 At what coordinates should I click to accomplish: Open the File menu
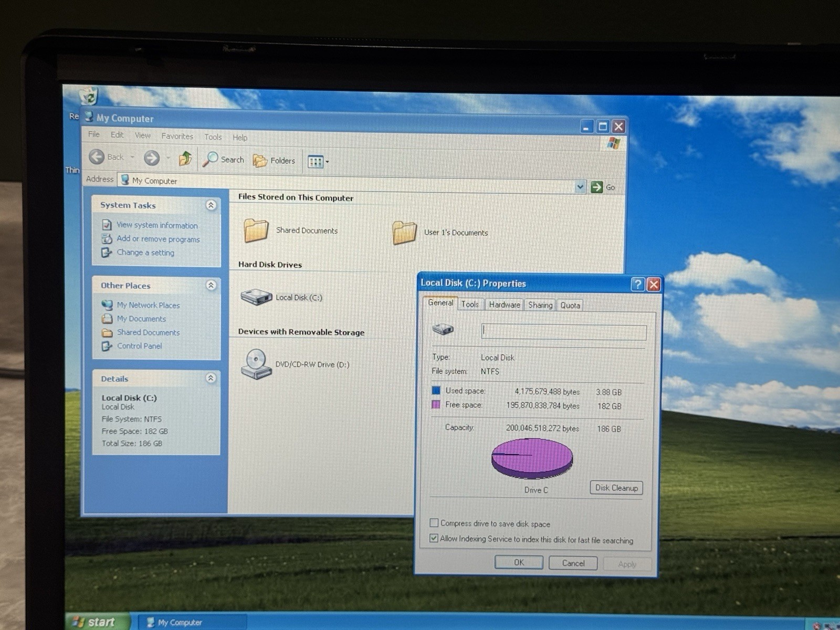(x=94, y=134)
